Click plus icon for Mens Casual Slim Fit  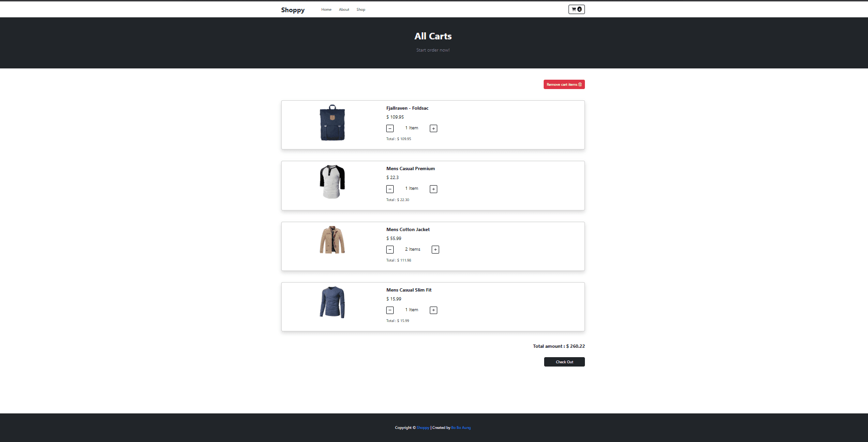433,310
